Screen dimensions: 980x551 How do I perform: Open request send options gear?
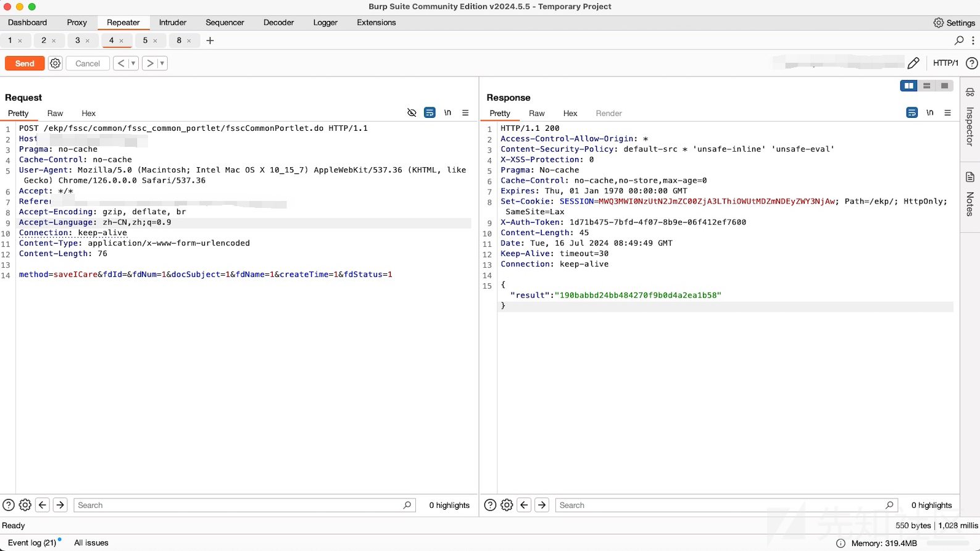point(56,64)
